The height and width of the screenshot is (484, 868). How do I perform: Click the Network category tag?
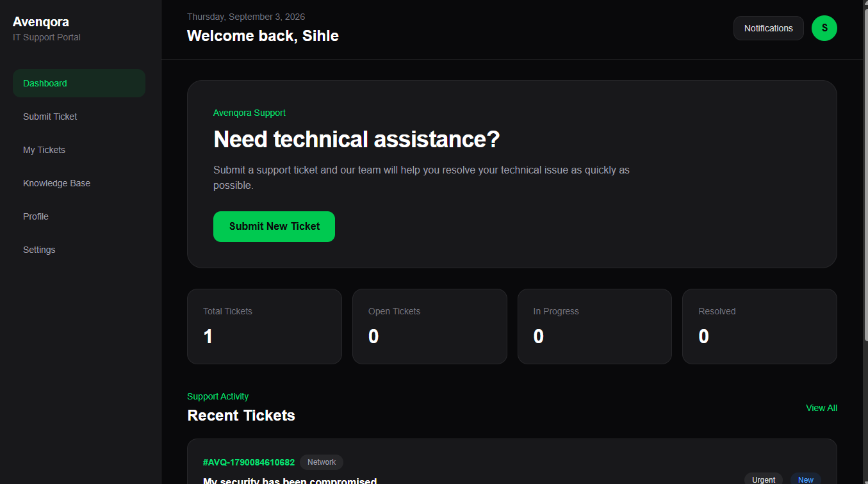(x=322, y=462)
